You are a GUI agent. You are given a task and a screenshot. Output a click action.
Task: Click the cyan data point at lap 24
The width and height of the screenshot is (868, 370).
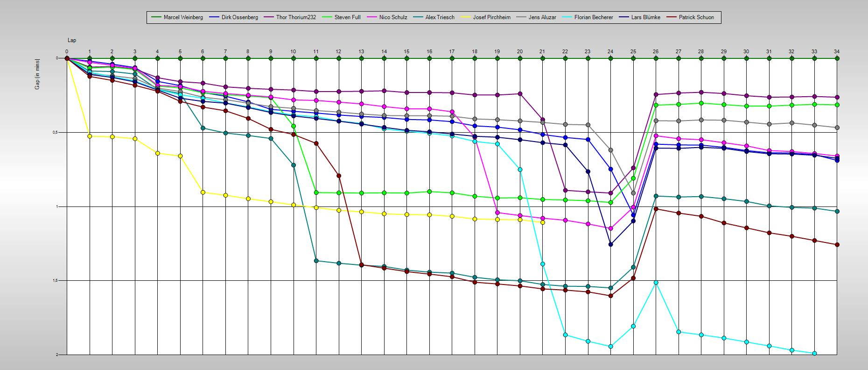611,347
